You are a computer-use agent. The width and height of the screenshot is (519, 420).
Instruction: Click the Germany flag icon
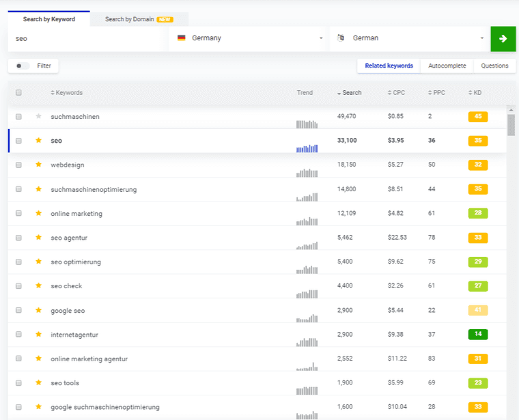coord(182,38)
